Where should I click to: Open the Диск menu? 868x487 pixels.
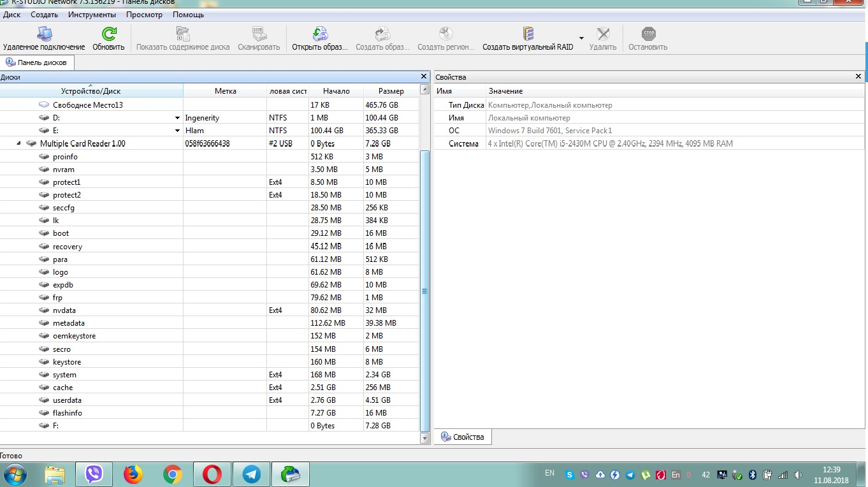tap(11, 15)
